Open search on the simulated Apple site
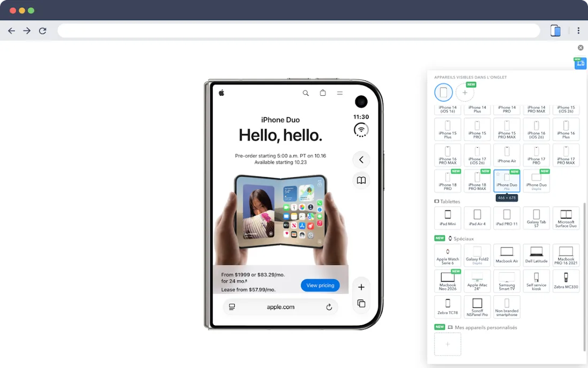 pyautogui.click(x=306, y=93)
